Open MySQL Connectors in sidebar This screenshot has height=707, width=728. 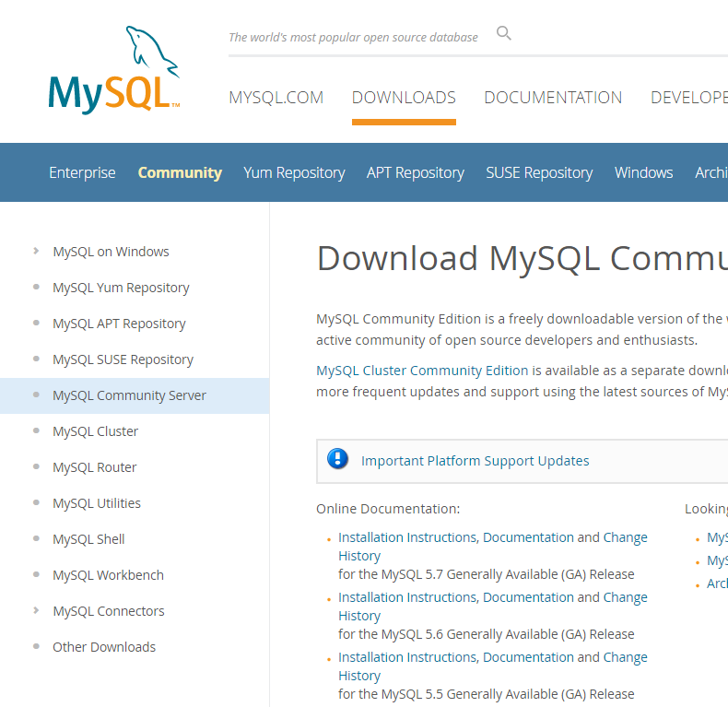[109, 611]
